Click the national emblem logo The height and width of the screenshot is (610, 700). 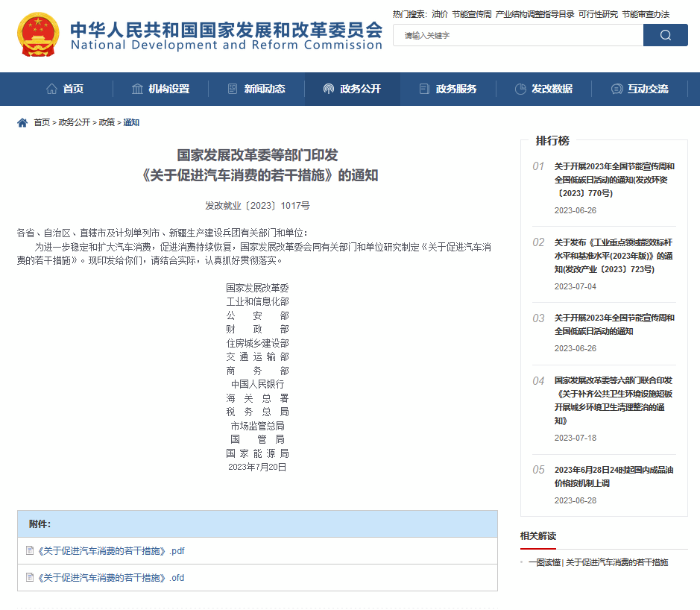coord(38,35)
